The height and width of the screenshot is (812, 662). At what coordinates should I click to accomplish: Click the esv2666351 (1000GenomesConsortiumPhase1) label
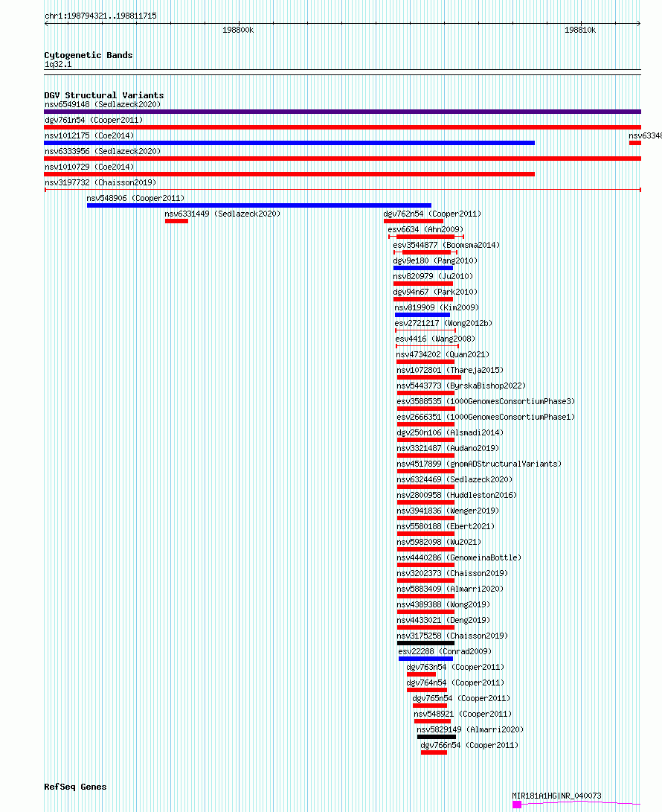[486, 417]
